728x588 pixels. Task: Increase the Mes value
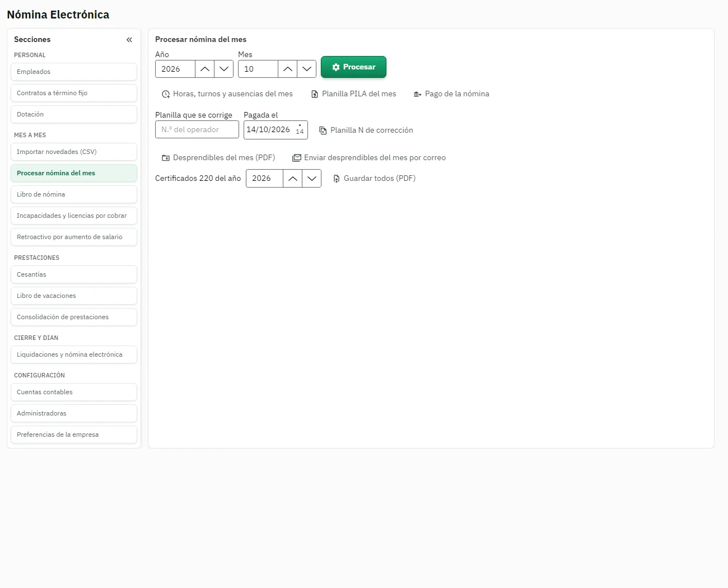[288, 69]
